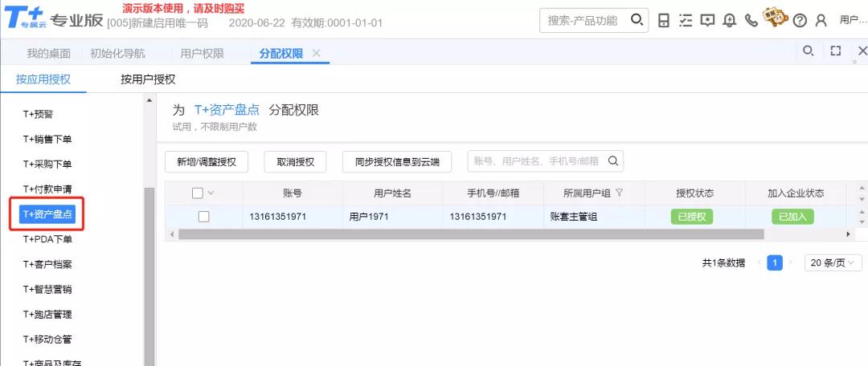Select T+PDA下单 in the app list
868x366 pixels.
47,239
